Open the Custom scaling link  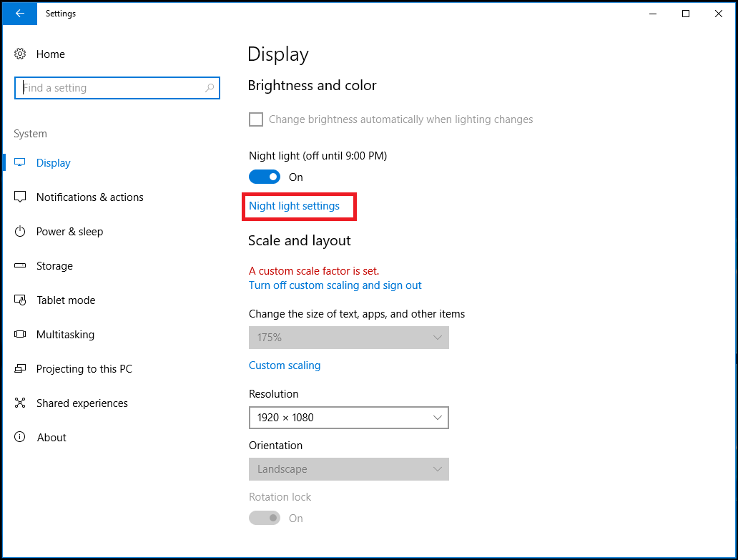click(285, 365)
